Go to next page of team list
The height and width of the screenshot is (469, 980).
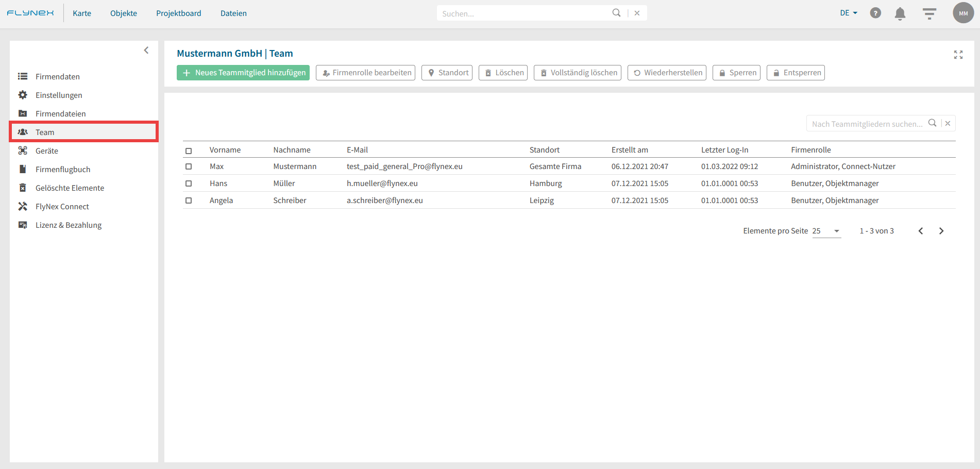(x=941, y=231)
